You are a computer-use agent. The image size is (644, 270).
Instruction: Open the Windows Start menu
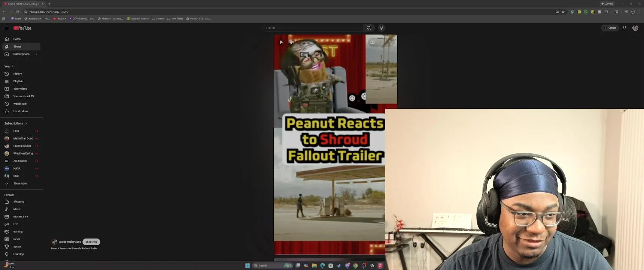pyautogui.click(x=247, y=265)
